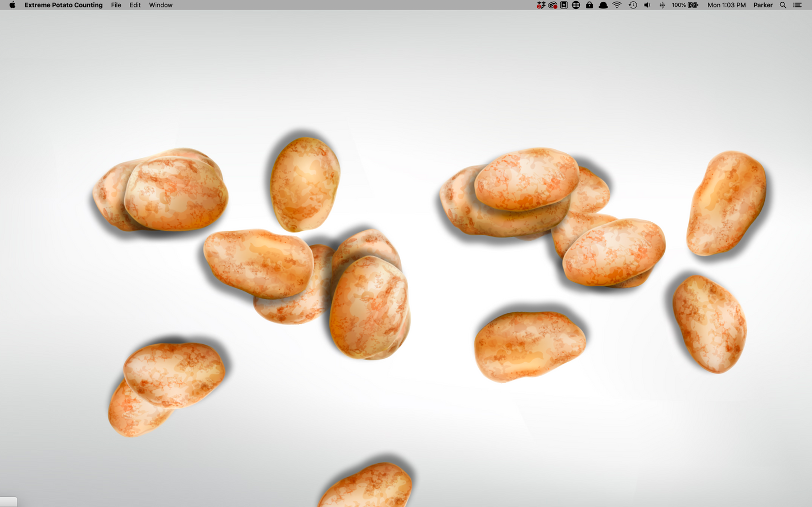Image resolution: width=812 pixels, height=507 pixels.
Task: Click the icon with the red recording dot
Action: point(552,5)
